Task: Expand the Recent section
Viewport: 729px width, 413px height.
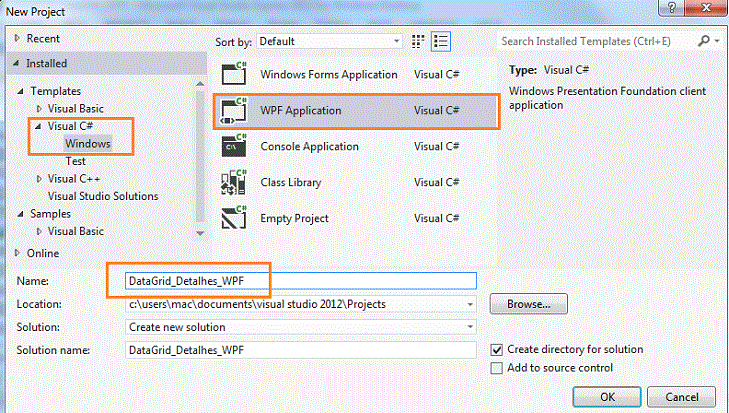Action: (x=17, y=38)
